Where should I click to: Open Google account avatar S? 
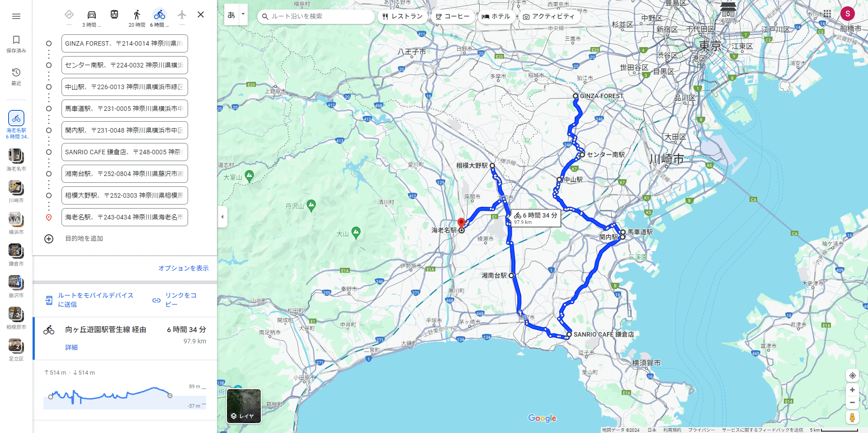point(848,14)
